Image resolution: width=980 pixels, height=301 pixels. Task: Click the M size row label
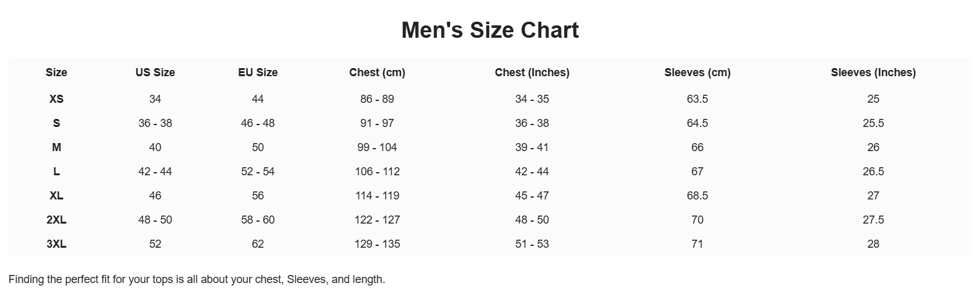pyautogui.click(x=56, y=147)
